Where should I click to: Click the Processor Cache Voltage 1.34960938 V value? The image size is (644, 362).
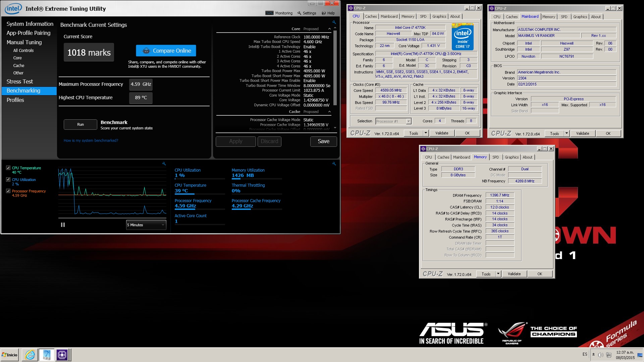(x=316, y=125)
